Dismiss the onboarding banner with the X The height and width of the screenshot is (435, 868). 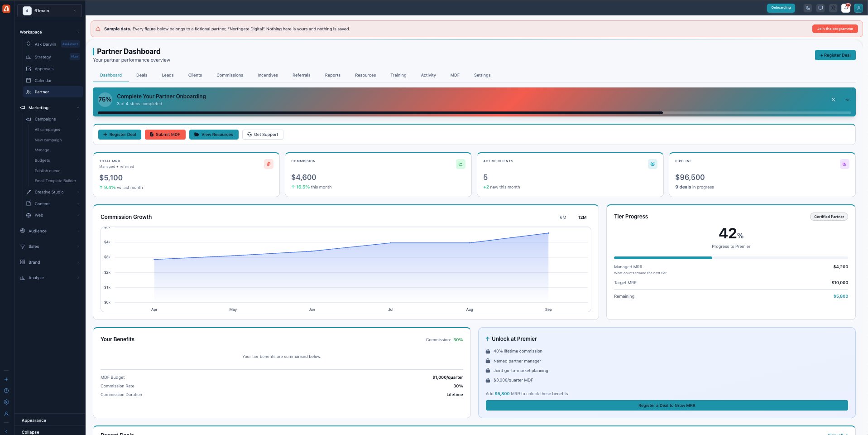[833, 100]
